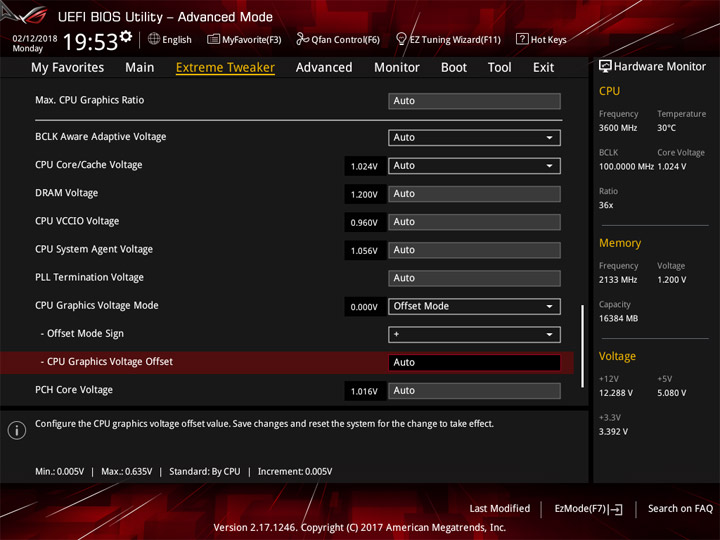The width and height of the screenshot is (720, 540).
Task: Click the 30°C CPU temperature value
Action: coord(666,128)
